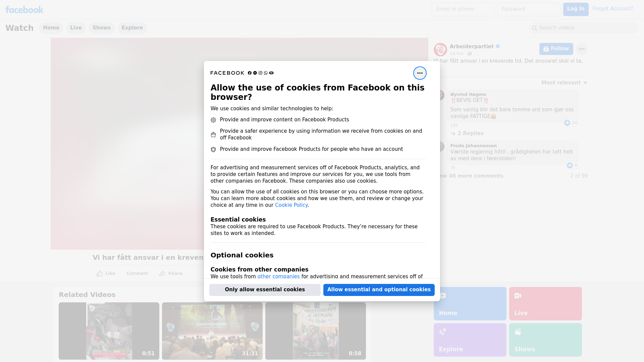This screenshot has height=362, width=644.
Task: Expand the 2 Replies thread
Action: pos(467,133)
